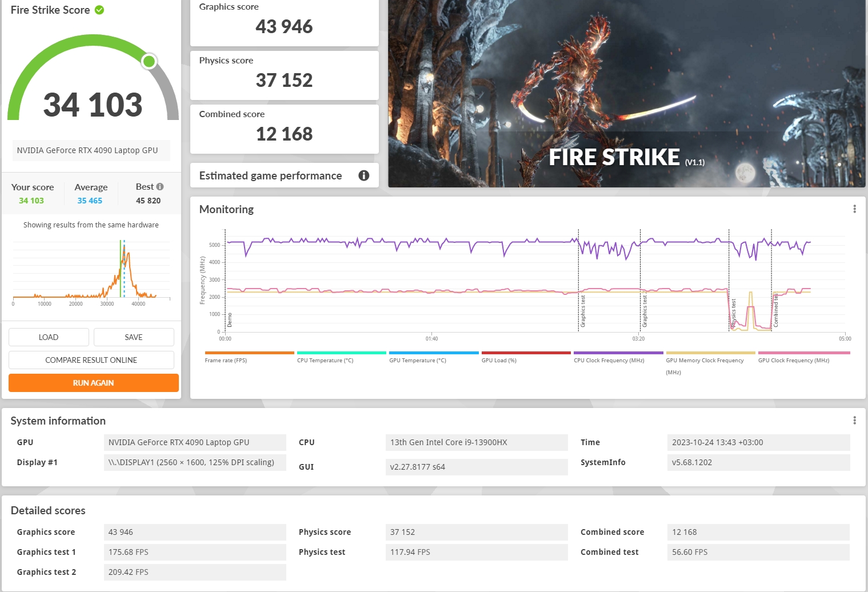Expand the Estimated game performance panel
The image size is (868, 592).
click(270, 176)
